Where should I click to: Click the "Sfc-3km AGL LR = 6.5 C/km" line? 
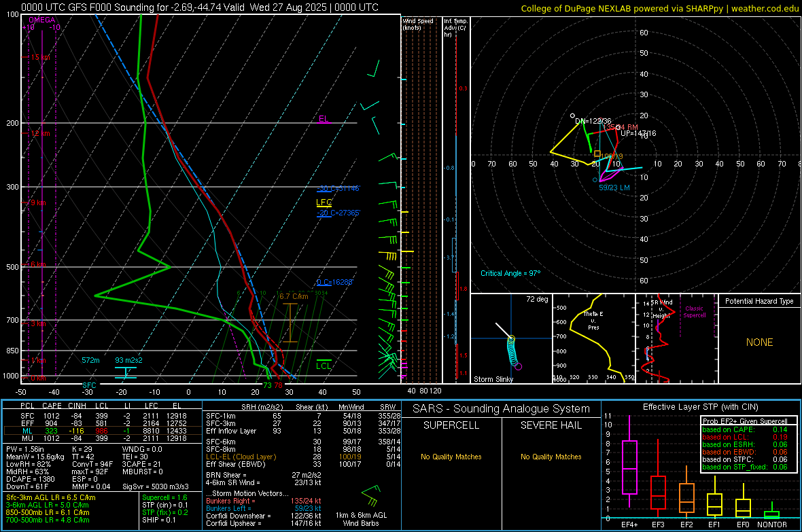tap(51, 497)
